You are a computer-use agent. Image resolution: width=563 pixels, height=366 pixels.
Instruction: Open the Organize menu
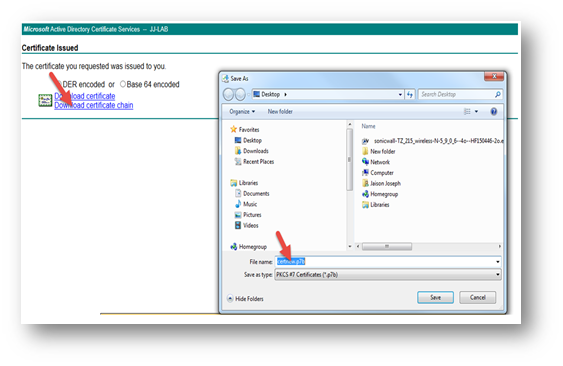242,112
